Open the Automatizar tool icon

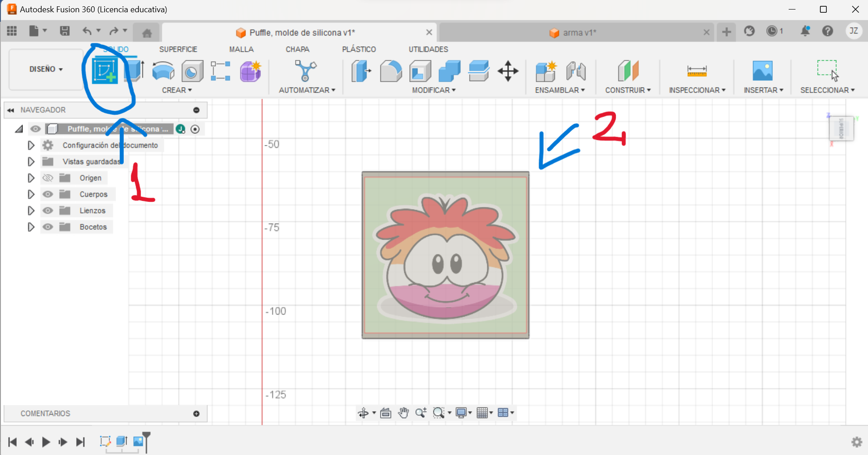(x=306, y=71)
